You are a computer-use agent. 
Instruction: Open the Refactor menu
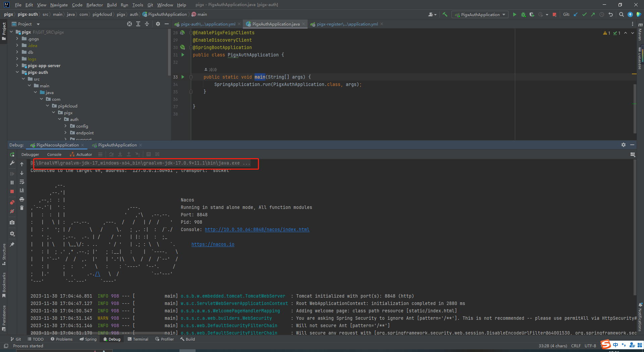tap(95, 5)
